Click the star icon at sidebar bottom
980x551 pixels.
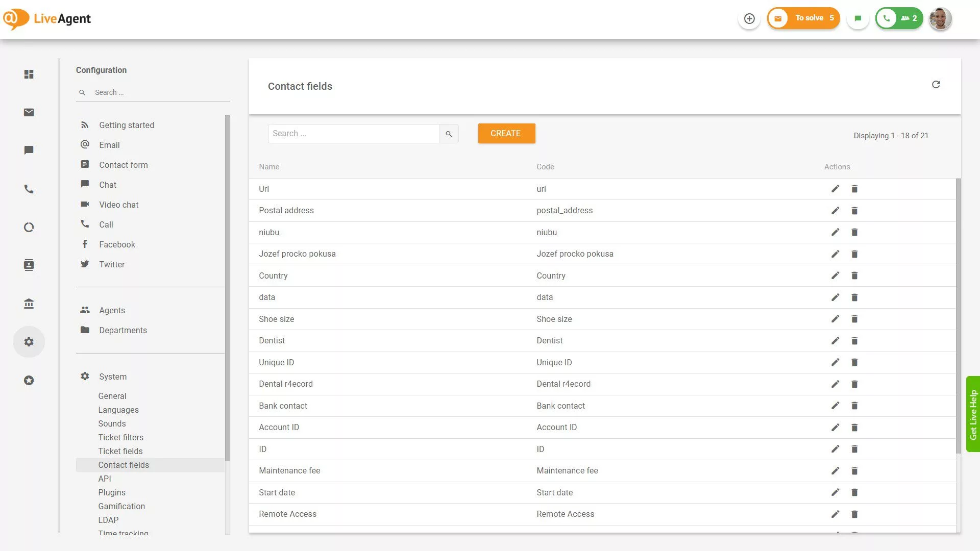(x=29, y=380)
